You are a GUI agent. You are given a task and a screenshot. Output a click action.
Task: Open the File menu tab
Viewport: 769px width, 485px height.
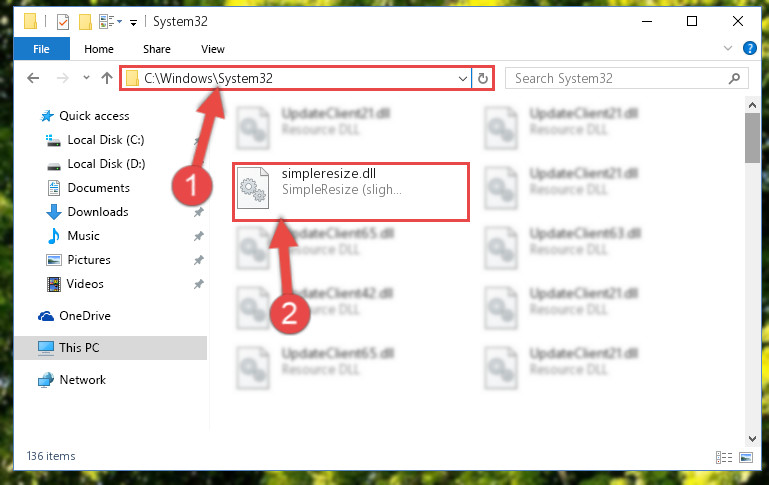click(42, 49)
